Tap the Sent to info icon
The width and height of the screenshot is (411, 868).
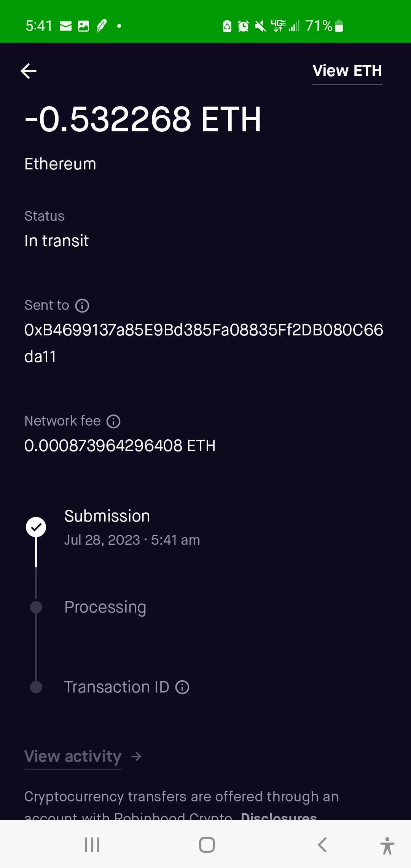click(x=82, y=306)
